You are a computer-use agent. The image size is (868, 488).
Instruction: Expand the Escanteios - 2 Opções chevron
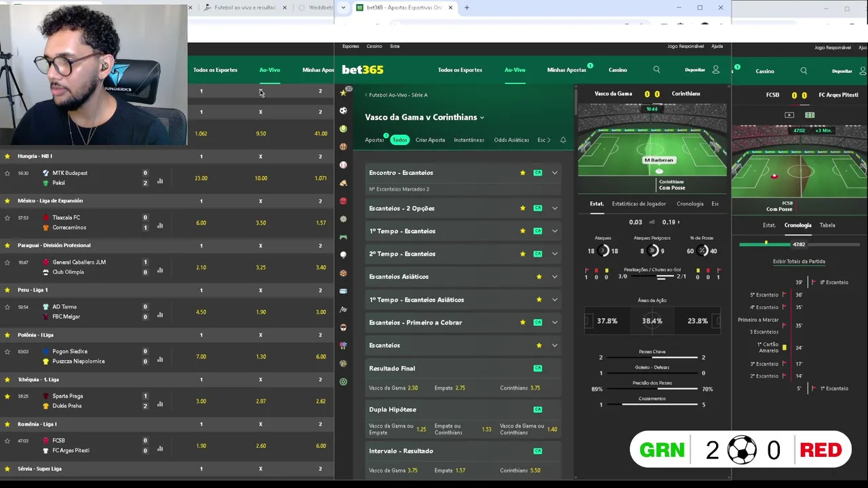(555, 208)
